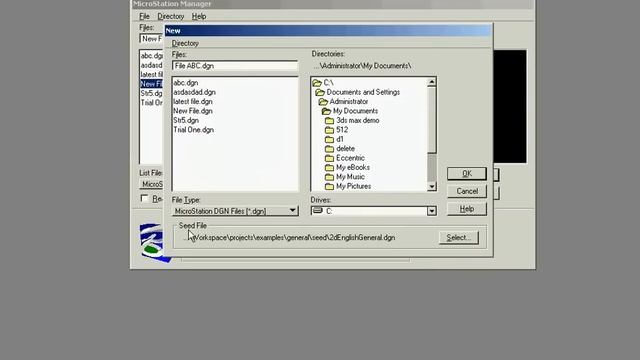Click the directories scrollbar up arrow
This screenshot has width=640, height=360.
(x=432, y=82)
